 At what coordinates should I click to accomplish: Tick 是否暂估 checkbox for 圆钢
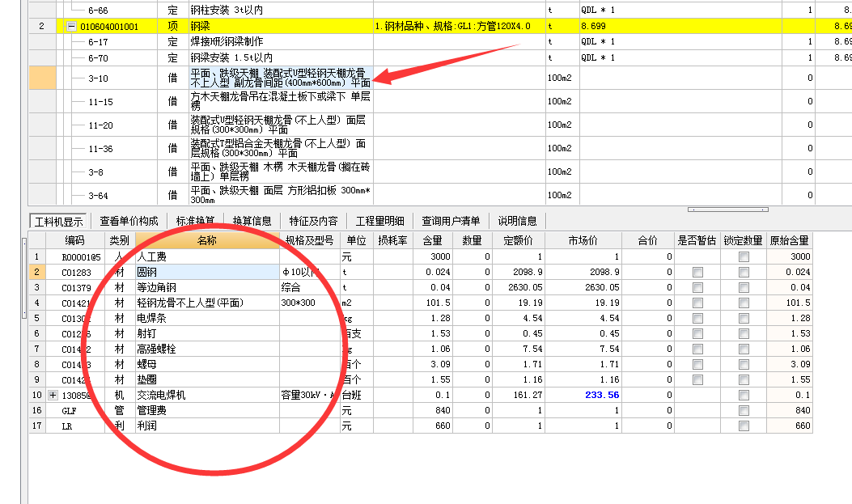(697, 272)
